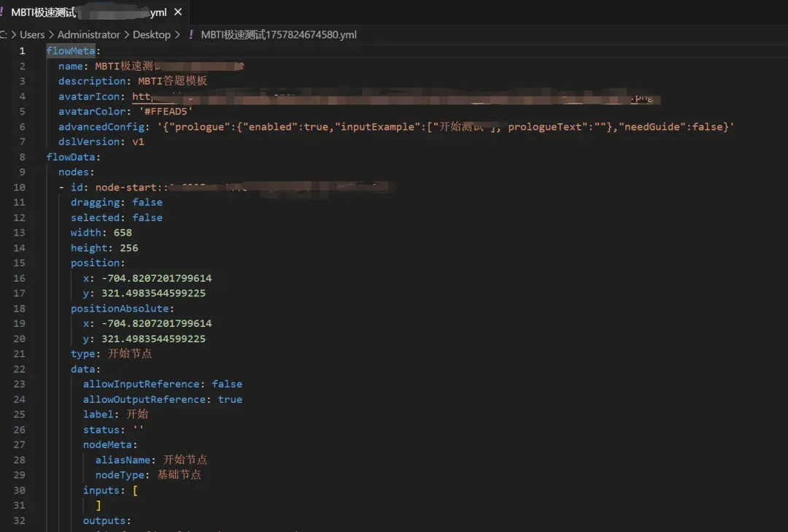Click the allowOutputReference true value
Viewport: 788px width, 532px height.
[230, 399]
